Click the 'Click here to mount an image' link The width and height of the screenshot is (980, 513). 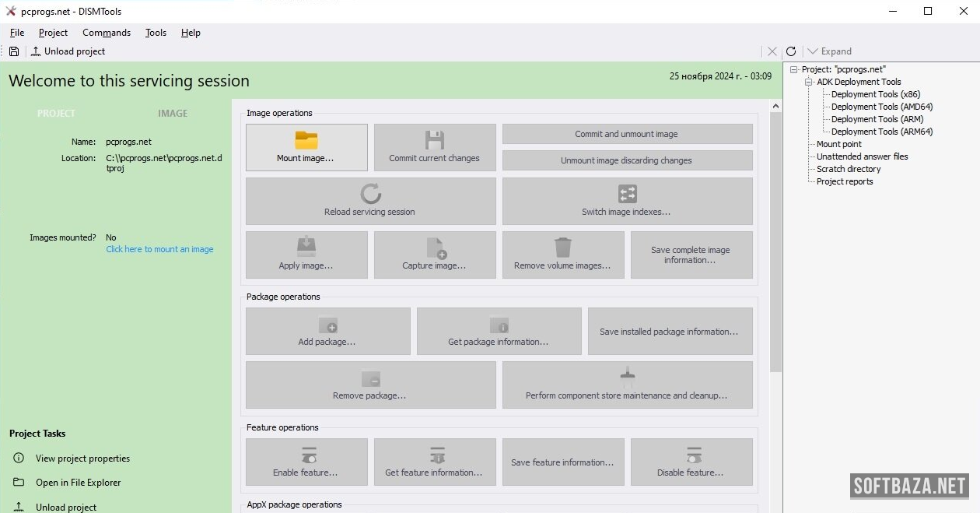(x=159, y=249)
